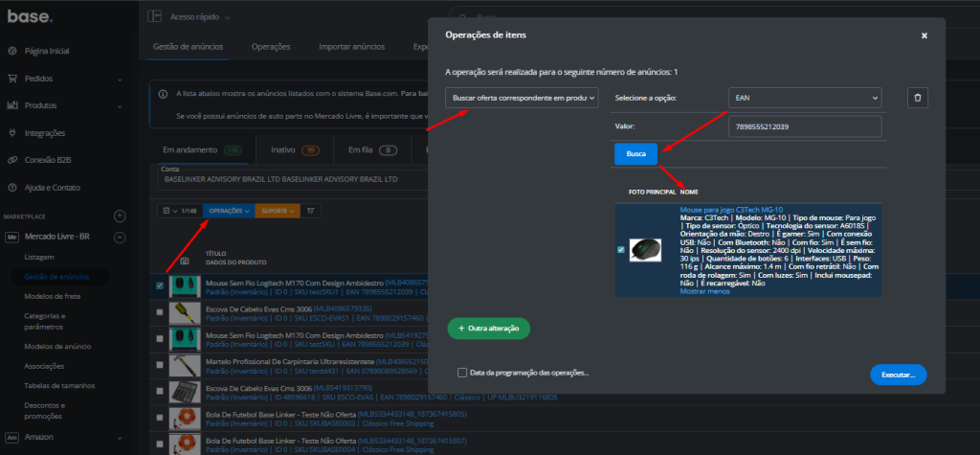Select the Em andamento tab
The image size is (980, 455).
(x=201, y=150)
